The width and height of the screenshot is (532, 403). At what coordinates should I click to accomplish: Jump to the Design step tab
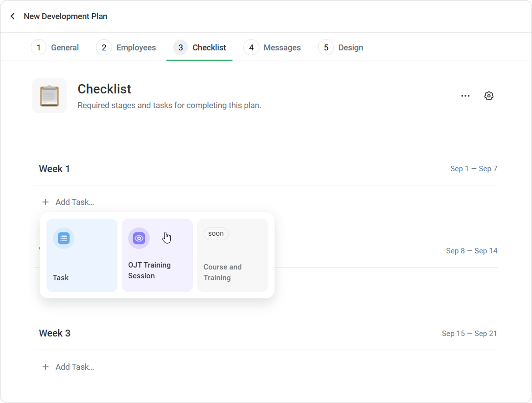click(x=341, y=47)
